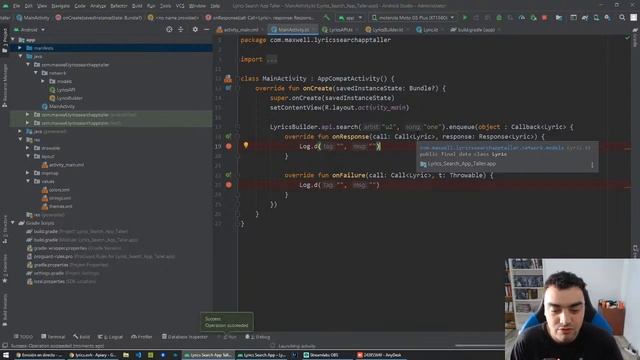Select colors.xml in the values folder
This screenshot has width=640, height=360.
pyautogui.click(x=56, y=190)
